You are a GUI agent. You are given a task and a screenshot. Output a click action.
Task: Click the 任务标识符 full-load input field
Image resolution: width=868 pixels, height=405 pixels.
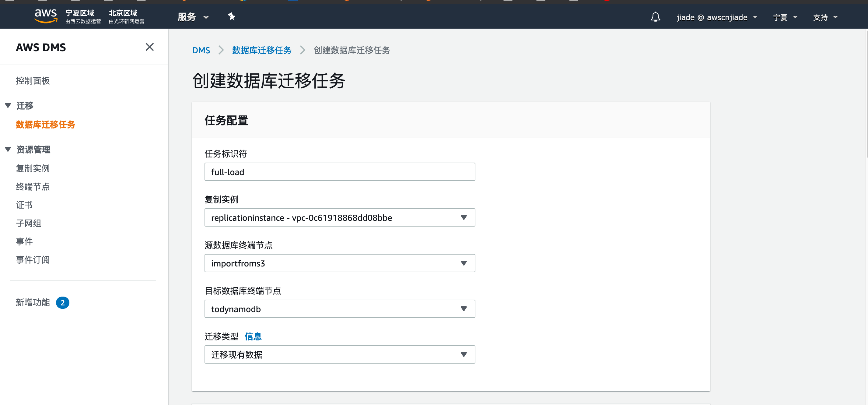(x=339, y=172)
